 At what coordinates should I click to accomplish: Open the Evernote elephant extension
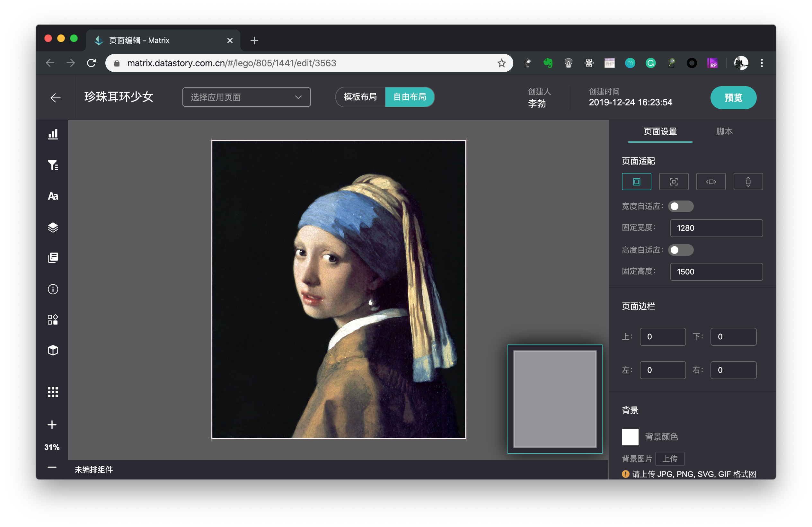[x=548, y=63]
